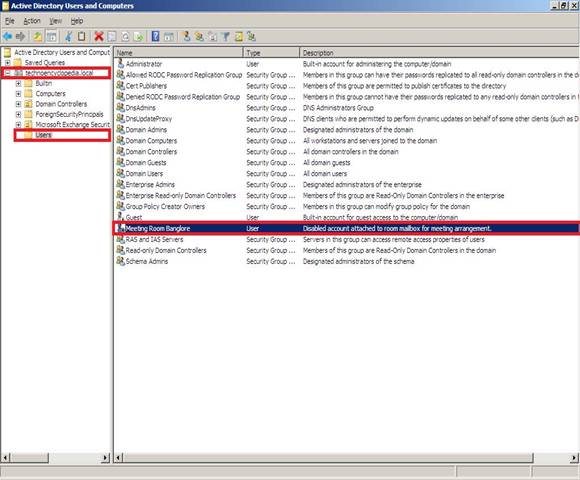Open the Action menu

point(32,21)
